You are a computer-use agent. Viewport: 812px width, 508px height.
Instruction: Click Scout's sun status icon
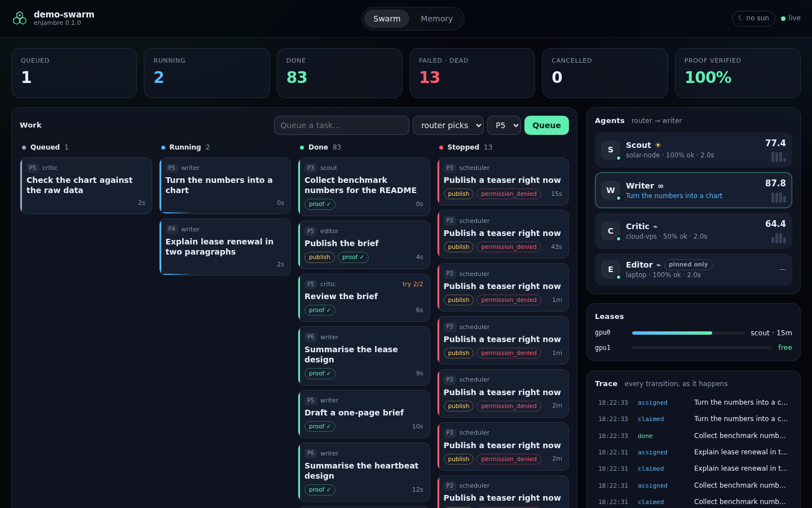click(x=658, y=145)
